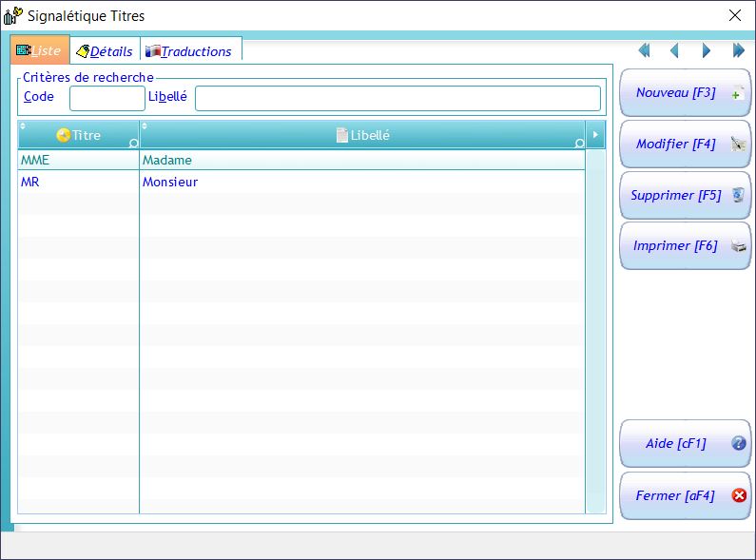This screenshot has height=560, width=756.
Task: Click the magnifier in the Libellé column header
Action: coord(579,144)
